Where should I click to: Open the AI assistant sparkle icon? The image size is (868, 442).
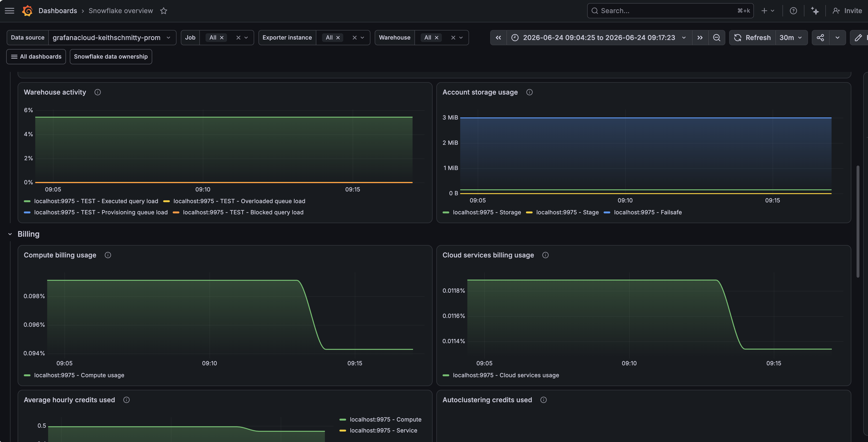[x=815, y=11]
